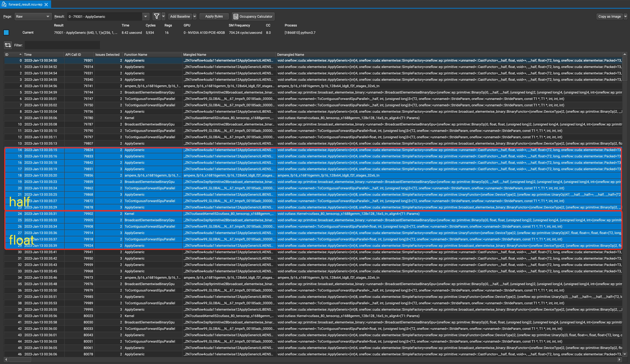Click the 704.24 cycle/usecond frequency value
Viewport: 630px width, 364px height.
246,33
